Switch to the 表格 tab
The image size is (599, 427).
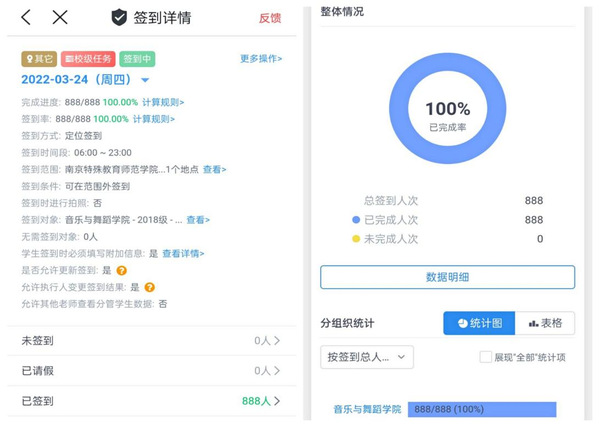545,323
